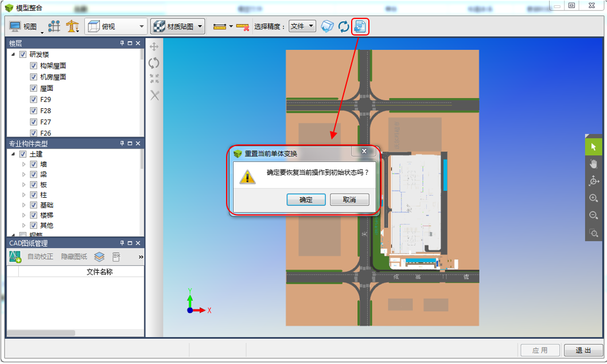Click the circular refresh arrows icon
607x364 pixels.
click(343, 27)
